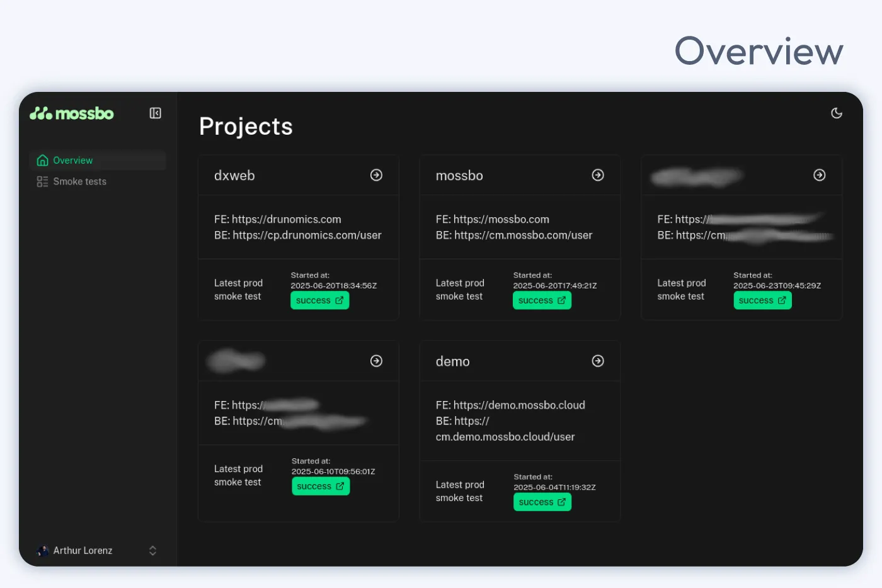
Task: Select Overview in the sidebar
Action: point(72,160)
